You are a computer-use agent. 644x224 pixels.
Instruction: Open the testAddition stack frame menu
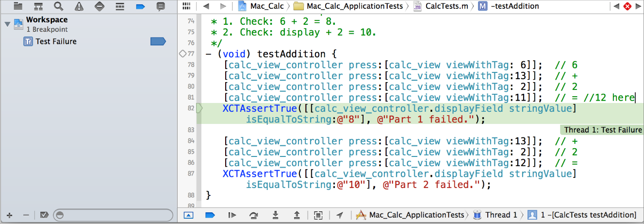coord(582,215)
